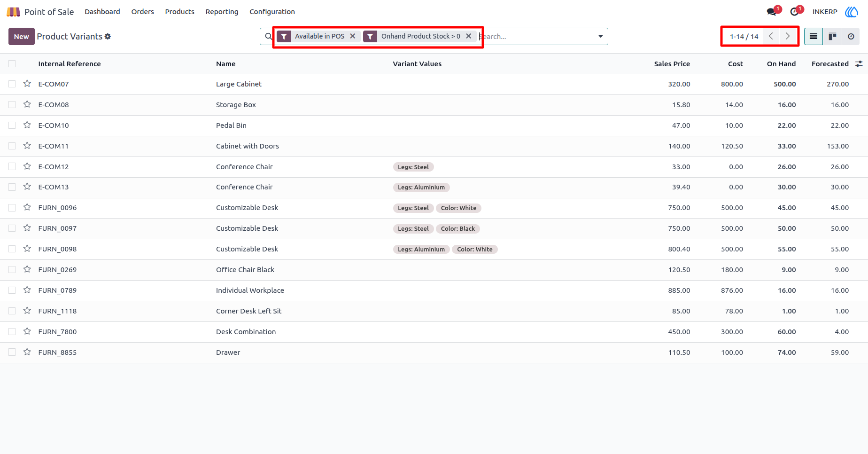The width and height of the screenshot is (868, 454).
Task: Remove the Available in POS filter
Action: click(353, 36)
